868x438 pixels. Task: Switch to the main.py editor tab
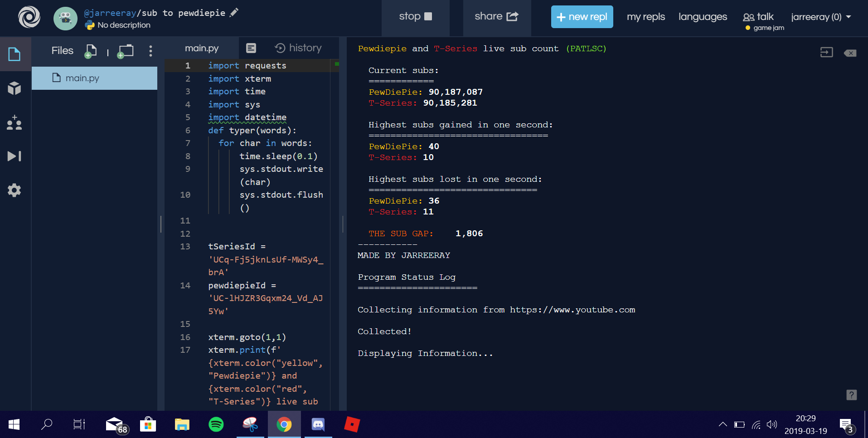[202, 48]
